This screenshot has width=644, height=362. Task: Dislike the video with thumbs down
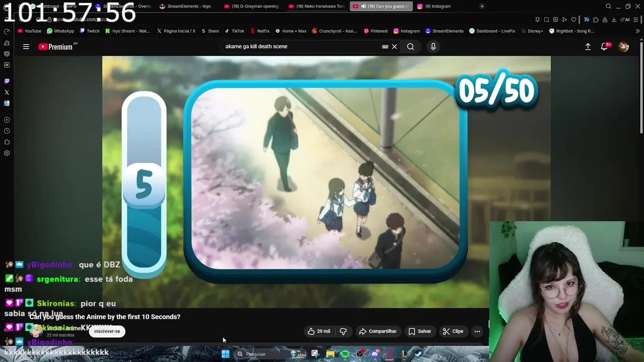(343, 331)
